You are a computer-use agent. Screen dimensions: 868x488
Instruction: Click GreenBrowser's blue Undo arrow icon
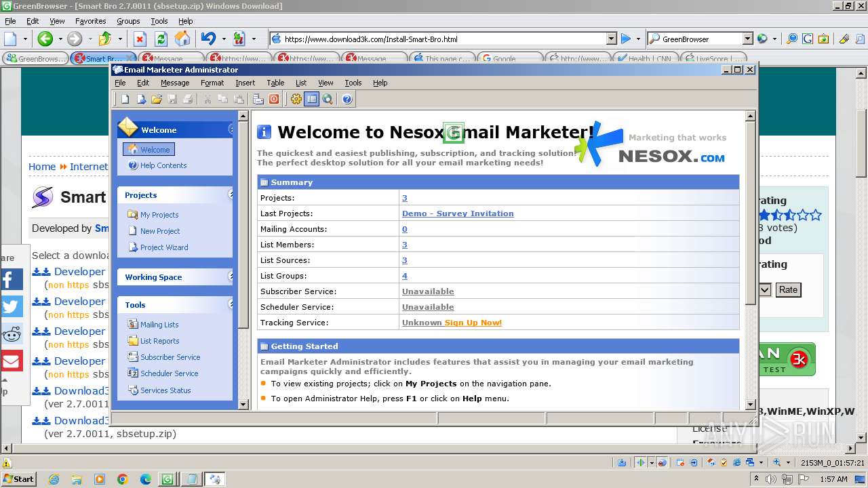click(208, 39)
